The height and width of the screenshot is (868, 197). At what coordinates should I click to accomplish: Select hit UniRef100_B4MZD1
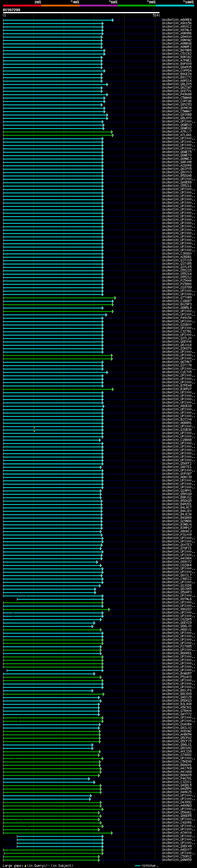[x=177, y=504]
